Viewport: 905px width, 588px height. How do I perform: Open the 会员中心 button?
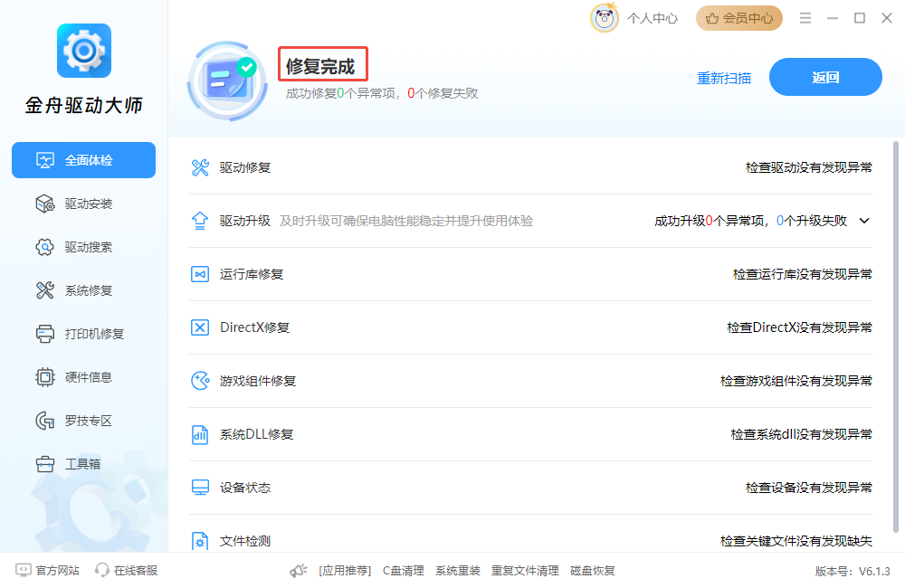tap(738, 18)
